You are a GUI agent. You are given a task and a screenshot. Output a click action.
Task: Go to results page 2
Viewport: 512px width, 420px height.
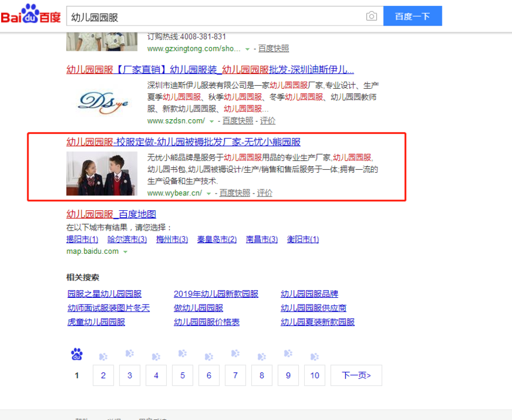(x=103, y=375)
